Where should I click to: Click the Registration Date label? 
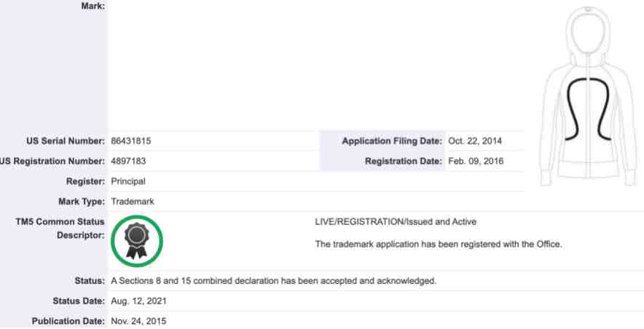coord(404,161)
